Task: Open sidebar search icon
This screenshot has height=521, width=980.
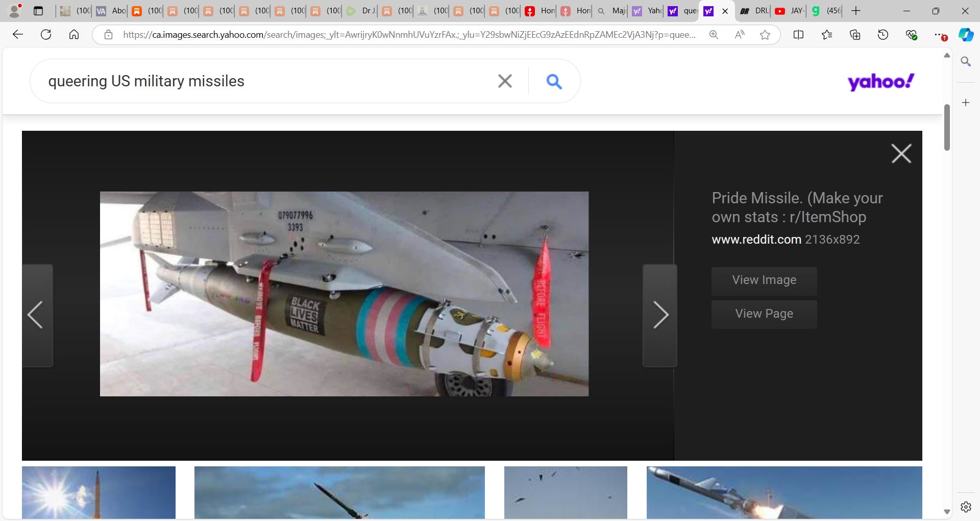Action: pos(966,62)
